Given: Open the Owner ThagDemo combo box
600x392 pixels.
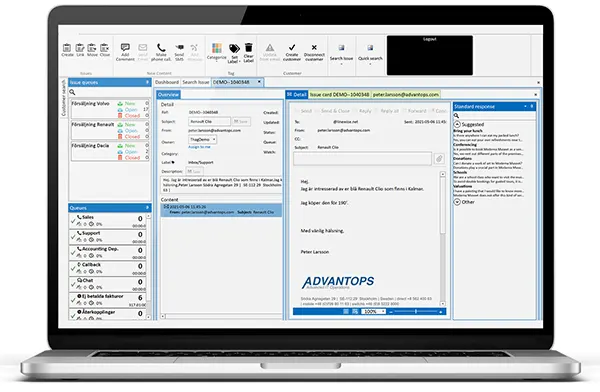Looking at the screenshot, I should coord(202,140).
